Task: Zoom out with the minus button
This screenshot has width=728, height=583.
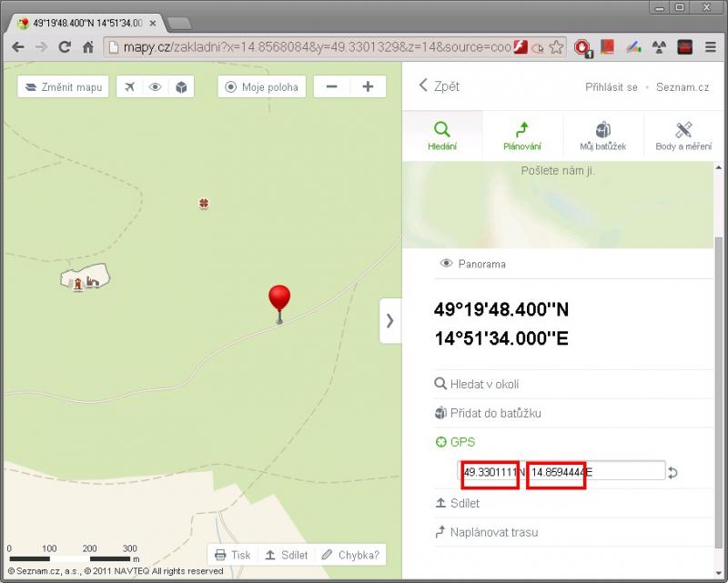Action: pos(332,86)
